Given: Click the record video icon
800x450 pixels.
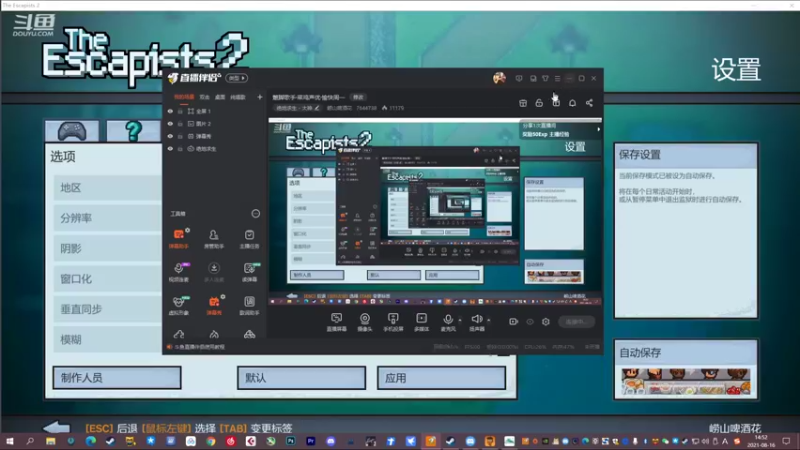Looking at the screenshot, I should [x=513, y=322].
